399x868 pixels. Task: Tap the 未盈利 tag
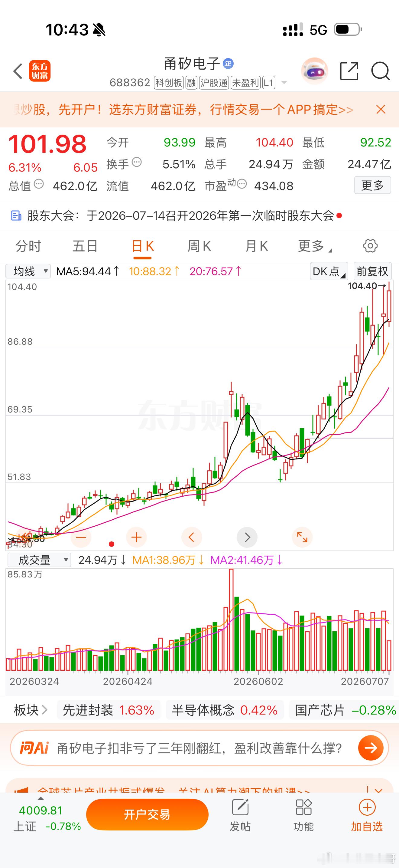point(246,83)
